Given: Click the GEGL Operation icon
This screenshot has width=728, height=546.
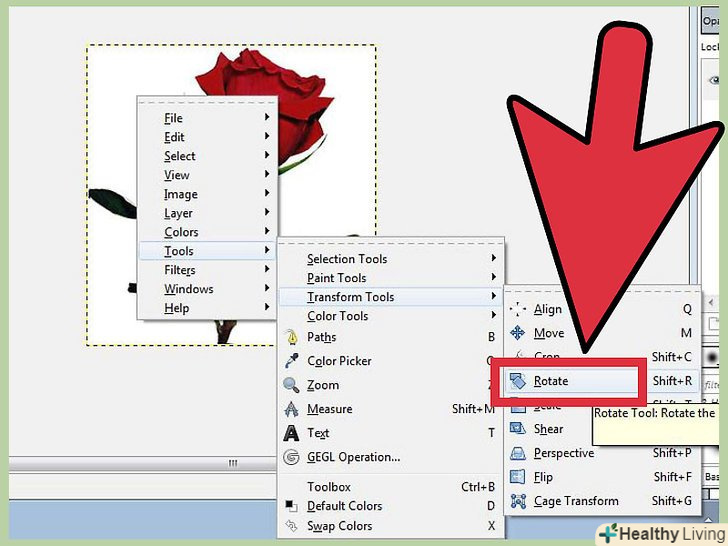Looking at the screenshot, I should 291,457.
